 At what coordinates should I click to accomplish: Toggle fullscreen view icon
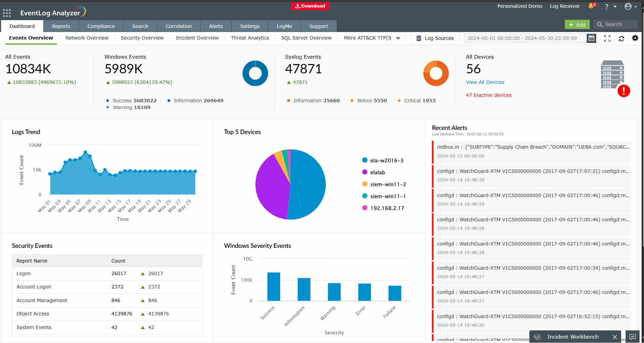[x=607, y=38]
